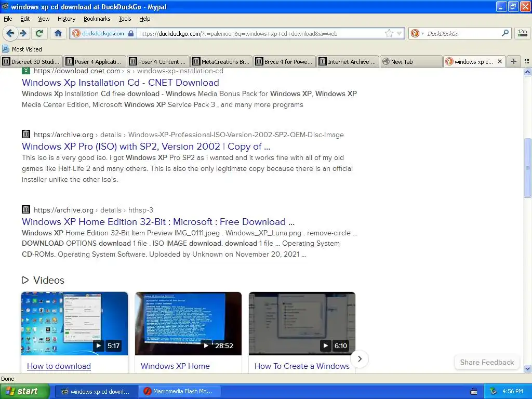The width and height of the screenshot is (532, 399).
Task: Open the Bookmarks menu
Action: coord(97,19)
